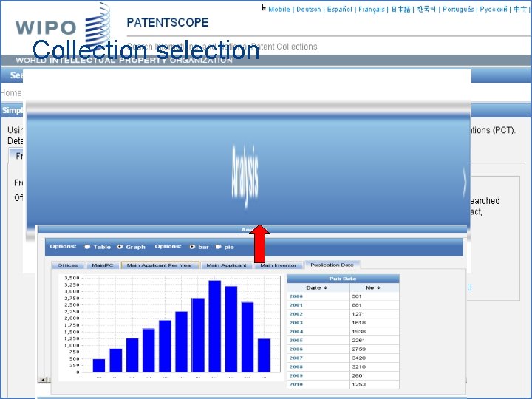Click the cell showing 501
This screenshot has width=532, height=399.
point(374,296)
